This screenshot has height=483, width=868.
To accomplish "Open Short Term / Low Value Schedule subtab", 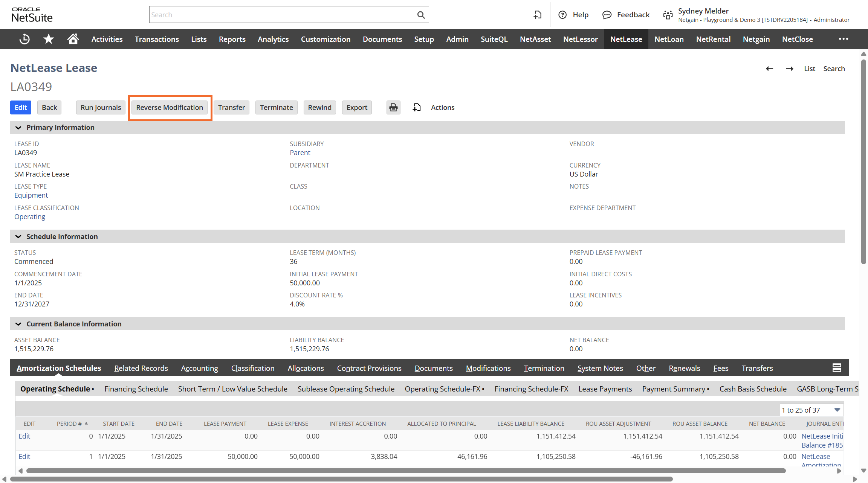I will click(232, 389).
